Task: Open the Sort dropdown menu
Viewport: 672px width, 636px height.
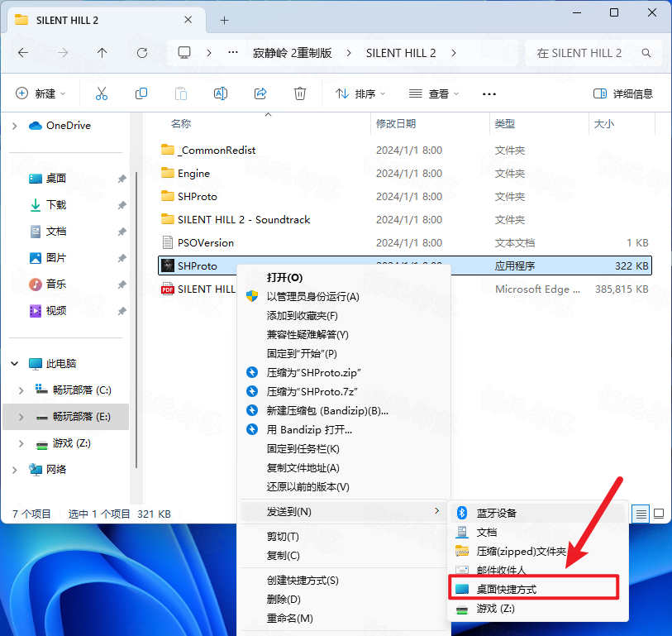Action: [x=360, y=93]
